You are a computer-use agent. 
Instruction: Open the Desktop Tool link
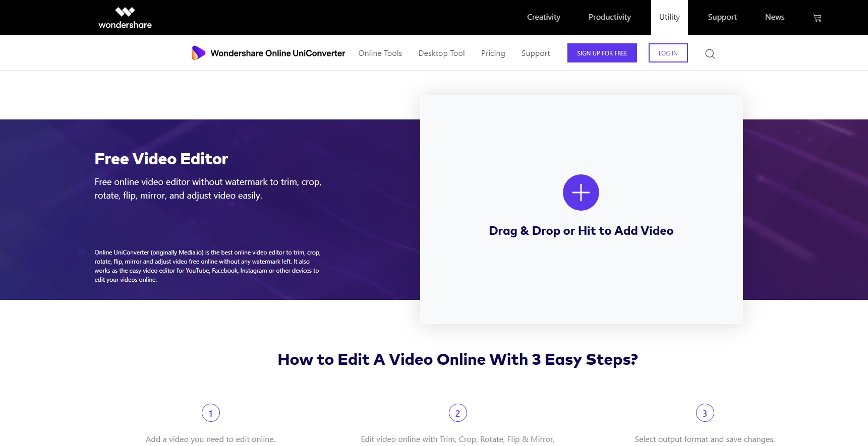[441, 53]
